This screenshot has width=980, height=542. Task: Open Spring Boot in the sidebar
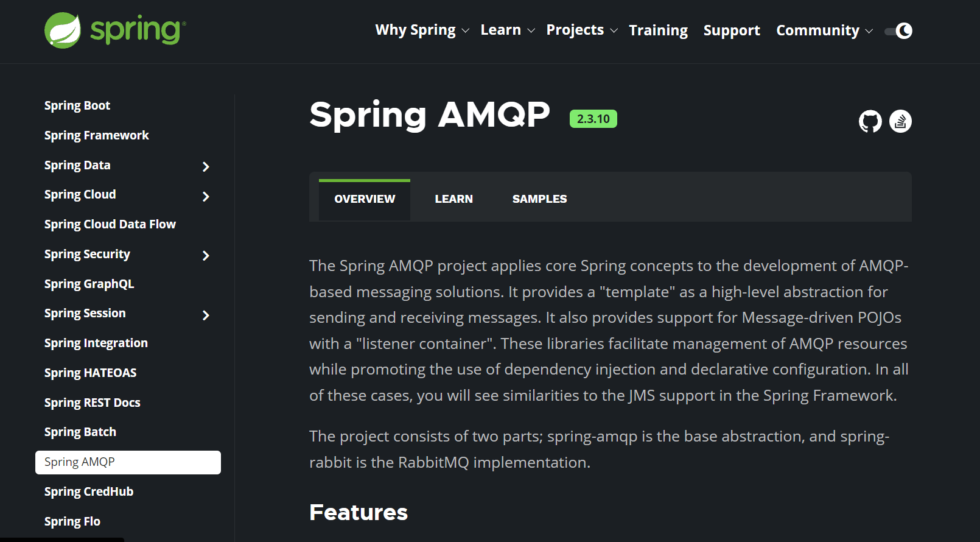[77, 106]
